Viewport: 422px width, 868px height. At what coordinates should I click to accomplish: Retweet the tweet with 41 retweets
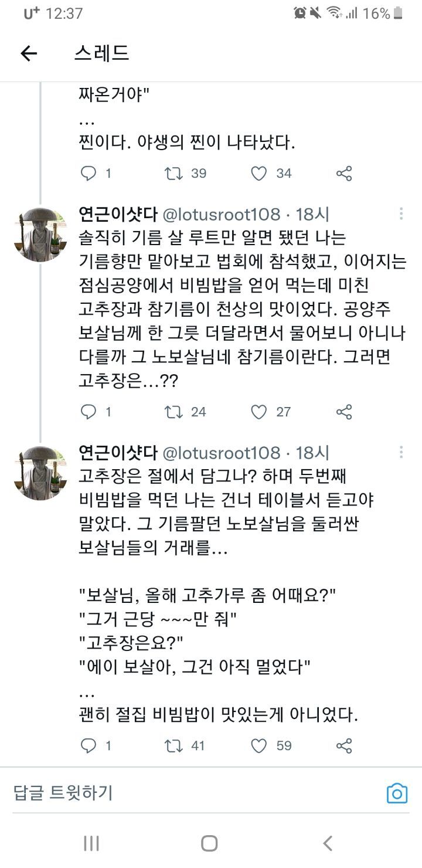coord(174,745)
